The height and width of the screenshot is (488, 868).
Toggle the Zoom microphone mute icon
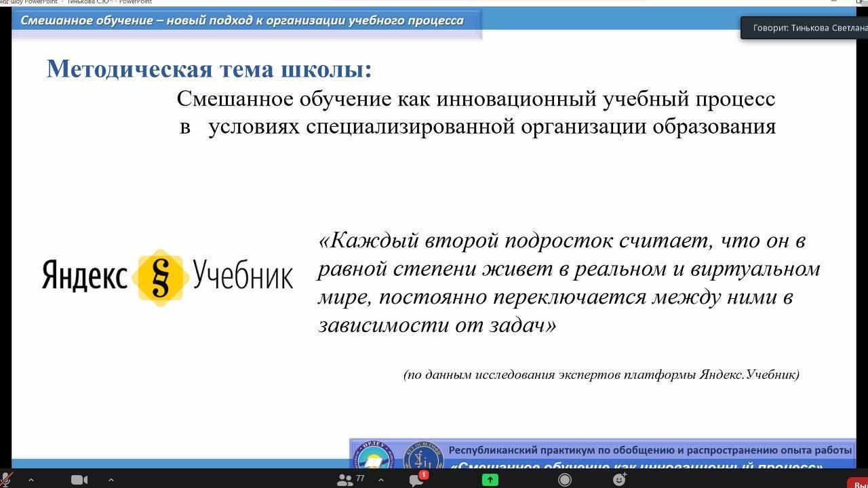pos(5,480)
